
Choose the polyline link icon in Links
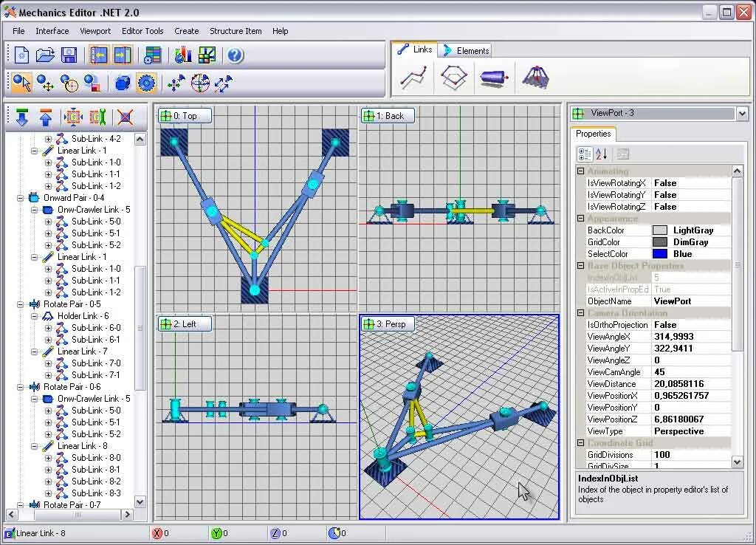click(415, 78)
